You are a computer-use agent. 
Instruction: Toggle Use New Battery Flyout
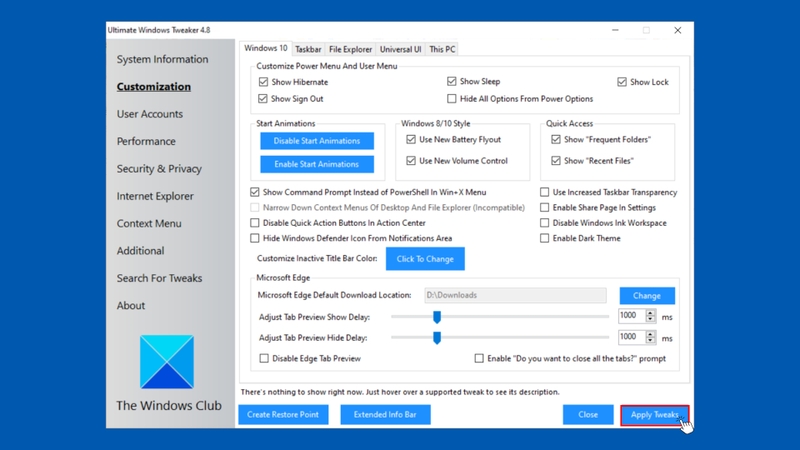(x=411, y=139)
